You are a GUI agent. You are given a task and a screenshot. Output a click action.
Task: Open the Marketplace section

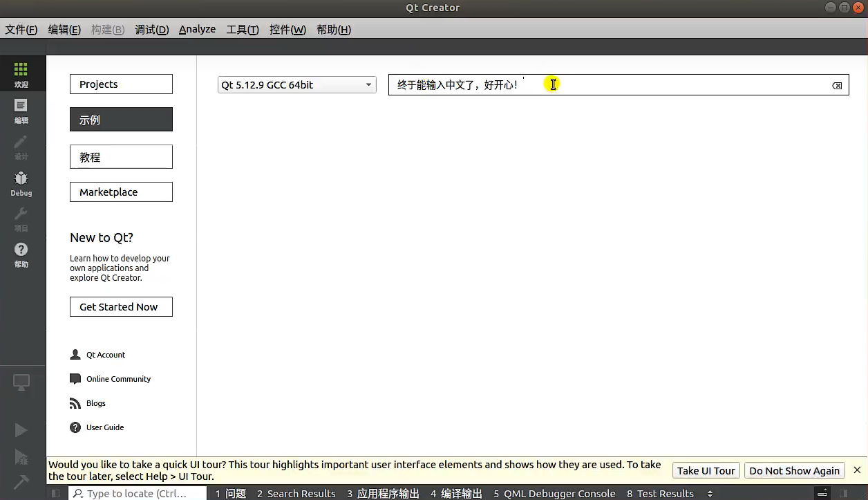tap(121, 192)
